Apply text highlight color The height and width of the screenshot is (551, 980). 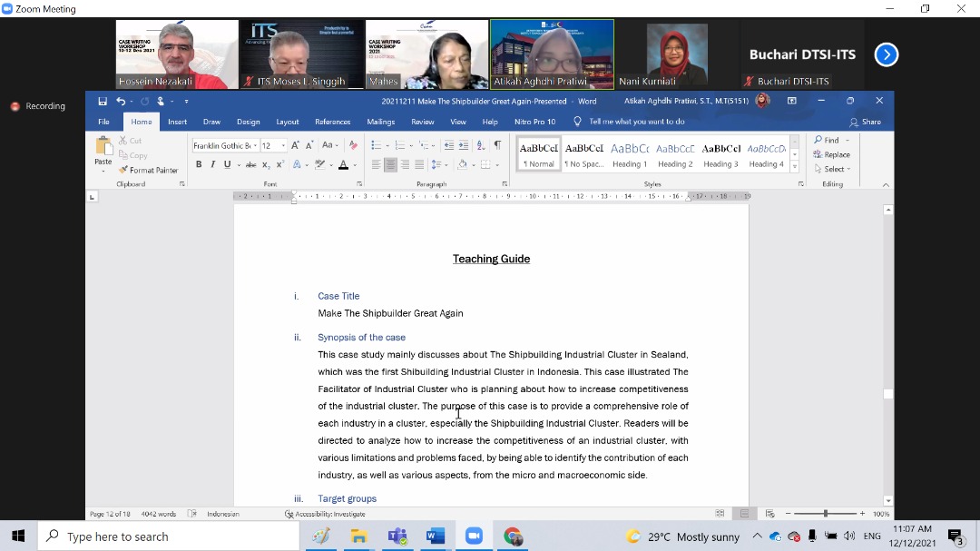coord(320,164)
